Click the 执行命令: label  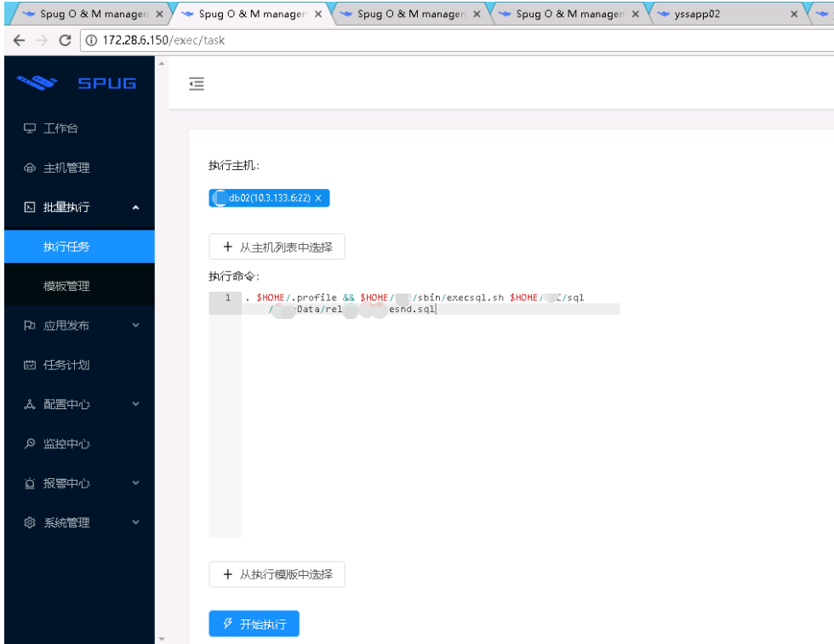[234, 276]
